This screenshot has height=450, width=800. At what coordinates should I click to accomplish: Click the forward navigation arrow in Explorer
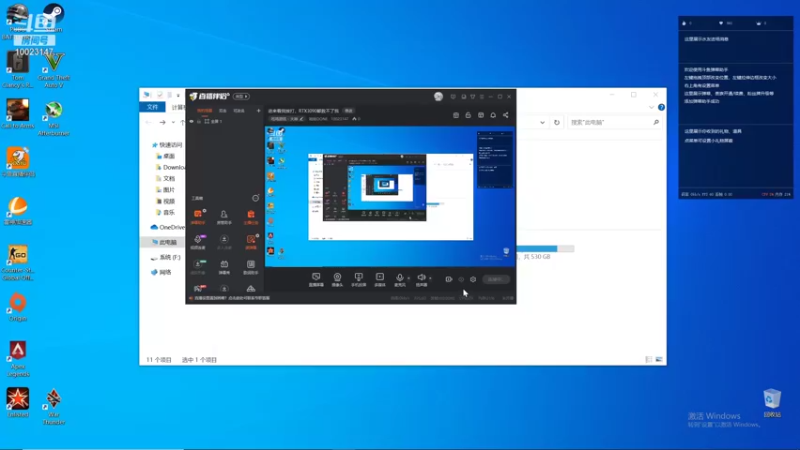[162, 122]
